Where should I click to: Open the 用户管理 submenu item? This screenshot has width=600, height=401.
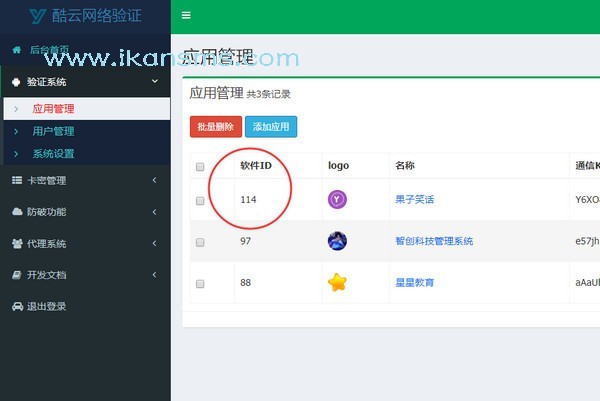pyautogui.click(x=87, y=131)
